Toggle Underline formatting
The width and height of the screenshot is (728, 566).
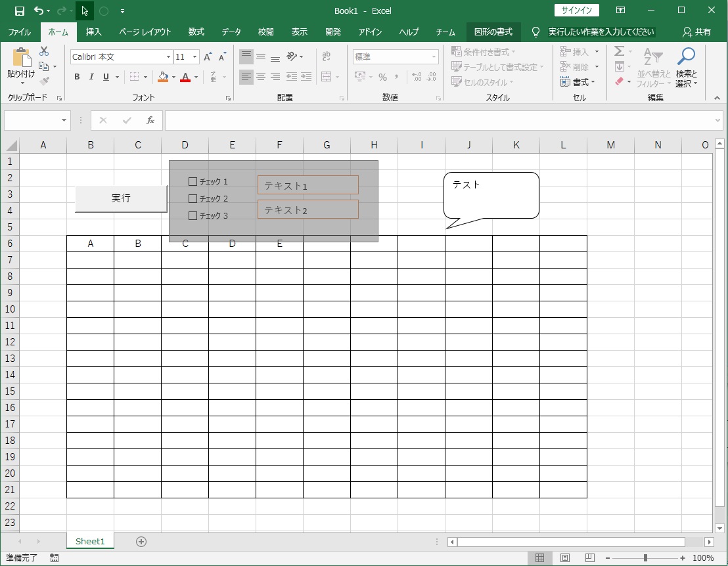pyautogui.click(x=106, y=77)
